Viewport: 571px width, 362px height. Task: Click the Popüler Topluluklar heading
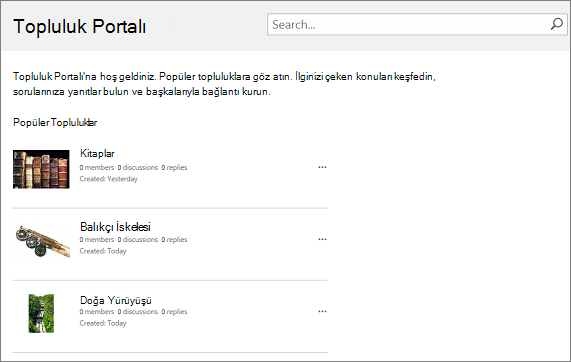55,122
